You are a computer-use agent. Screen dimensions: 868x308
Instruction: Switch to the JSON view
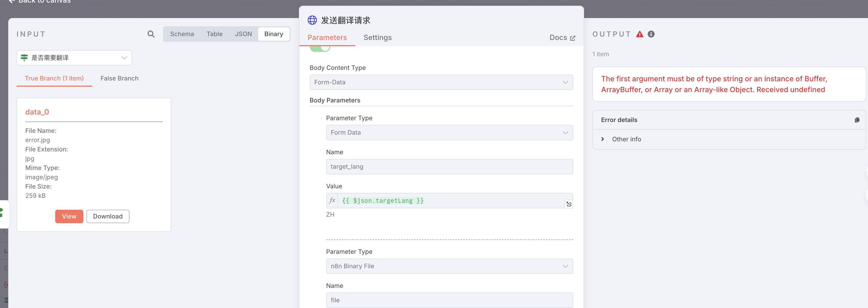coord(243,34)
